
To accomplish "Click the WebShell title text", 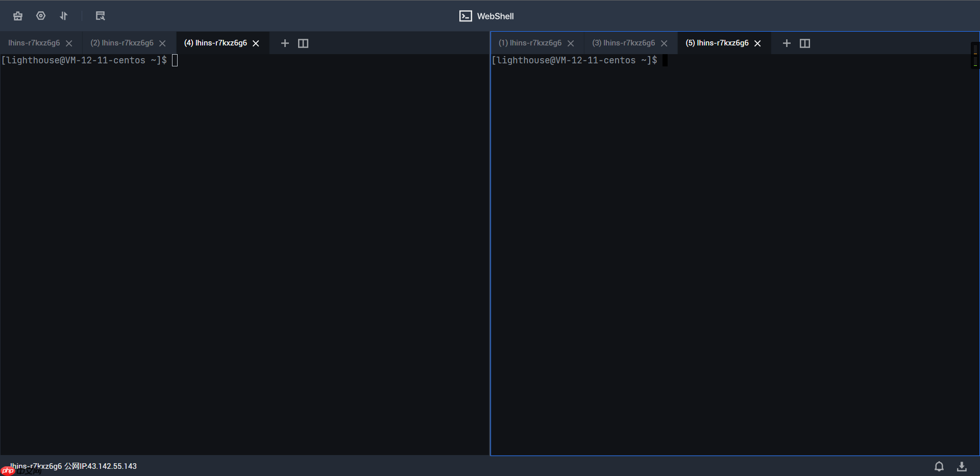I will coord(495,16).
